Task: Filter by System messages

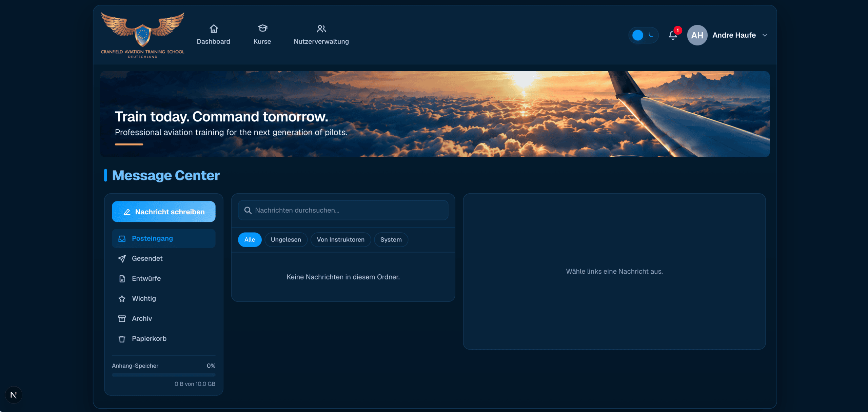Action: [391, 240]
